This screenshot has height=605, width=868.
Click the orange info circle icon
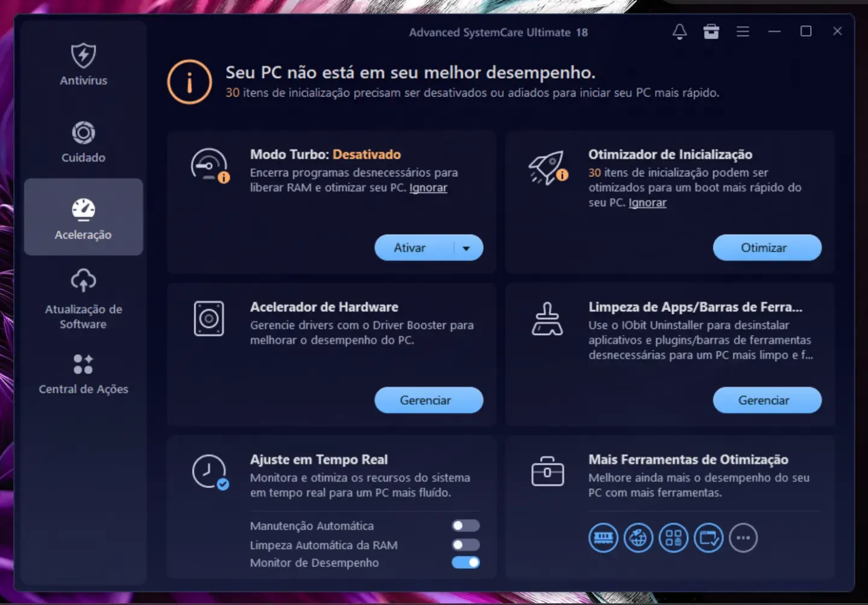[x=189, y=81]
